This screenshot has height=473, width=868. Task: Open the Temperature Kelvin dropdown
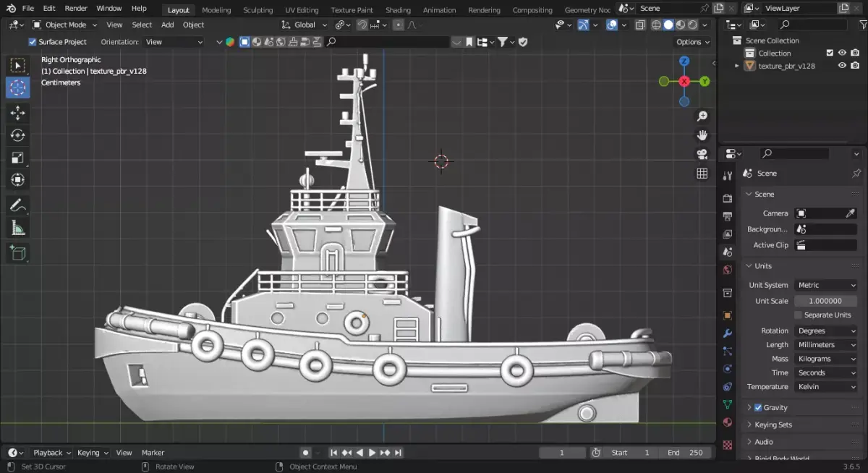826,387
